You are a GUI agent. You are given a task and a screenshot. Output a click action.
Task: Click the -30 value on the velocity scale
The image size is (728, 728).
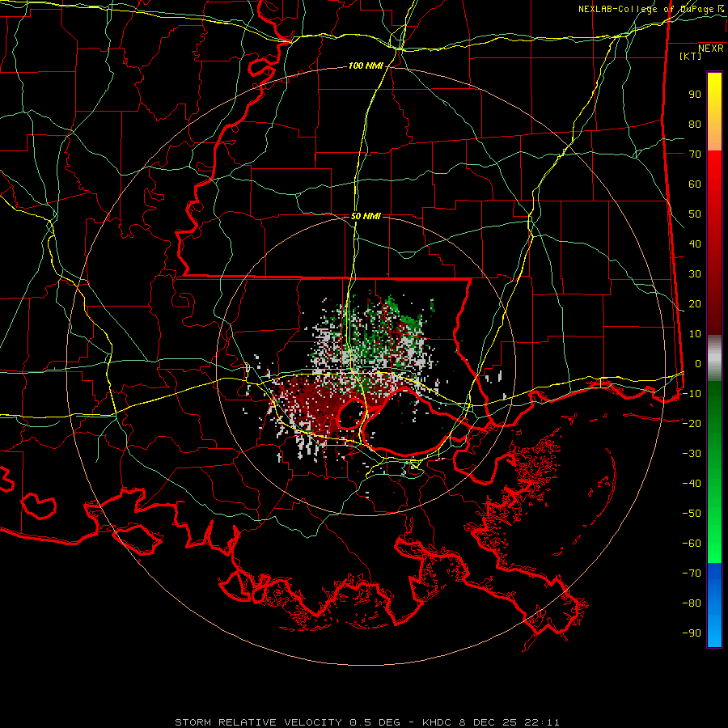(x=692, y=454)
